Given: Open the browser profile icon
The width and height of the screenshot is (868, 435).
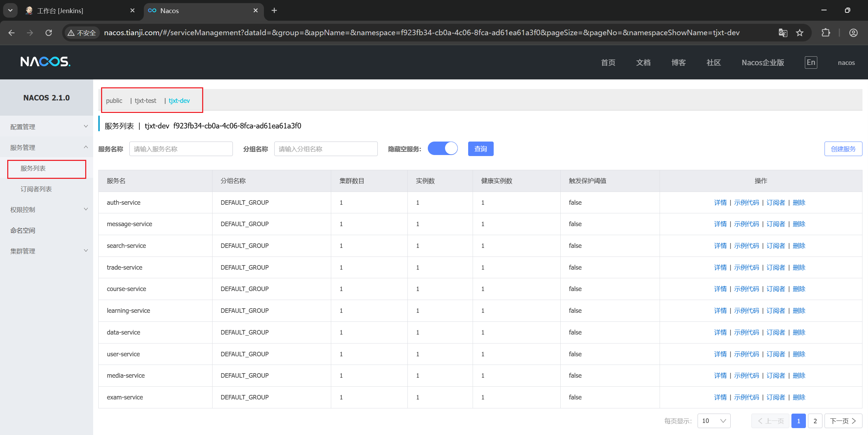Looking at the screenshot, I should click(x=853, y=33).
